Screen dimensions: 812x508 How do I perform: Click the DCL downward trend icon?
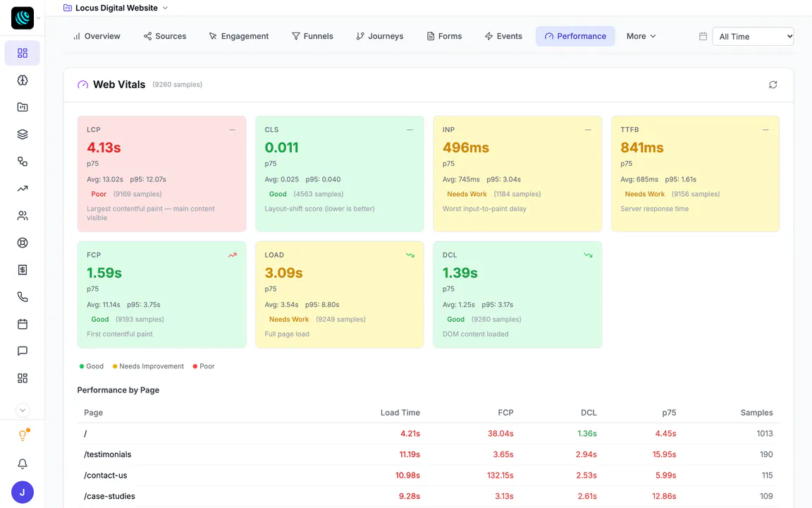pyautogui.click(x=588, y=255)
